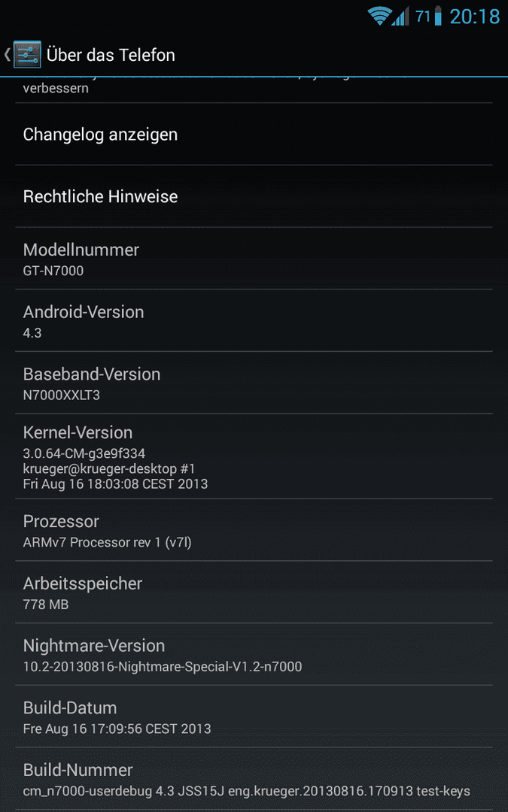Open Changelog anzeigen
508x812 pixels.
(x=254, y=135)
